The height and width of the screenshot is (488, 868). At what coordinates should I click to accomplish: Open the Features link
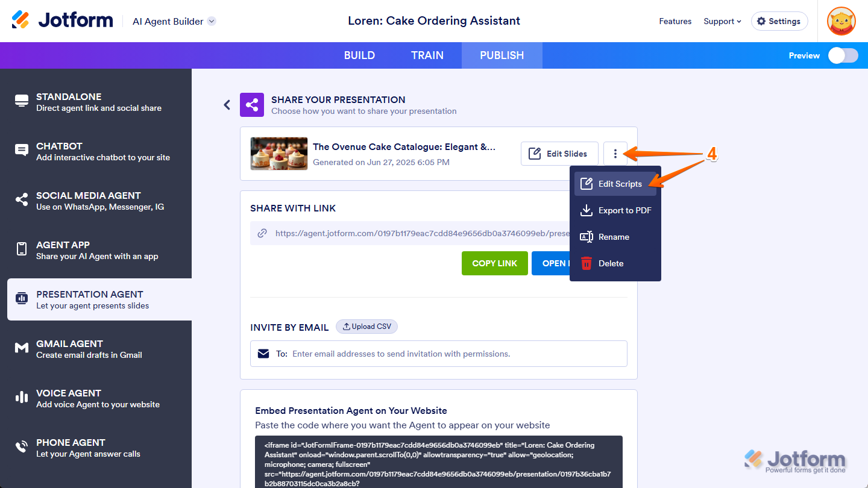click(675, 21)
